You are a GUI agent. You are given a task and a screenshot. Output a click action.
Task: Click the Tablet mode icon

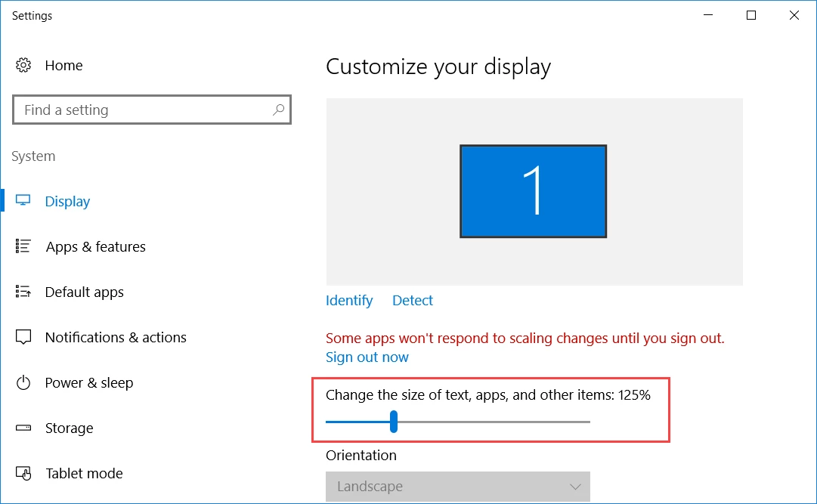click(x=23, y=473)
